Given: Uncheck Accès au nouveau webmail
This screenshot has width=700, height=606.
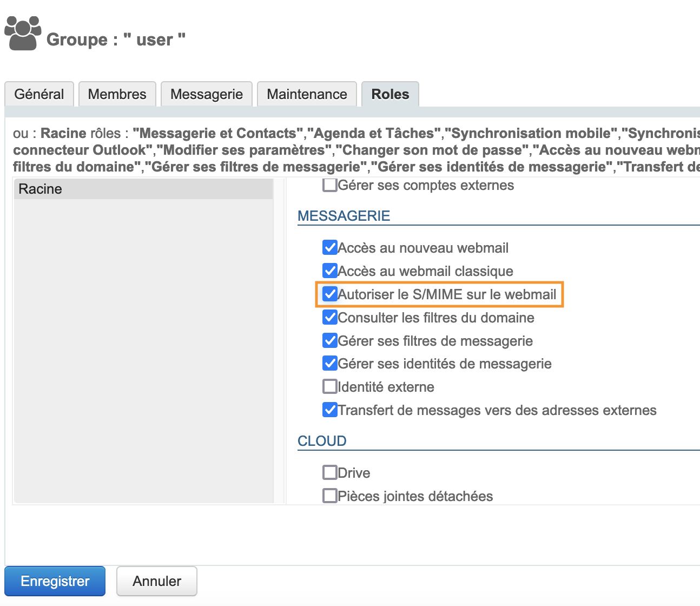Looking at the screenshot, I should point(329,248).
